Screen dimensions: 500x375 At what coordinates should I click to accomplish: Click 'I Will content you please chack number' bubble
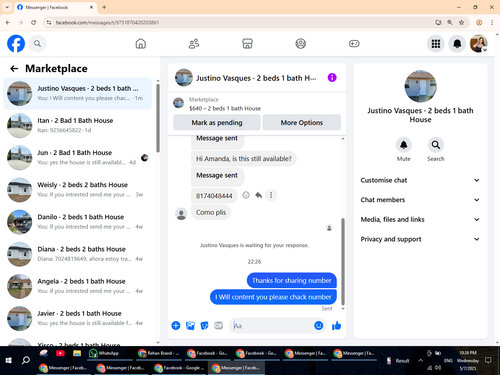click(x=273, y=297)
